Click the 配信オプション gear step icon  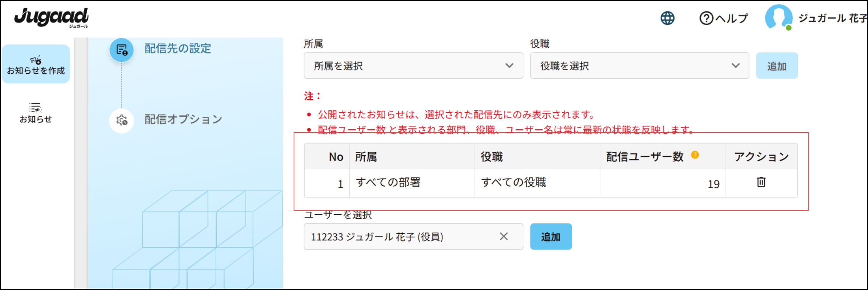tap(122, 121)
